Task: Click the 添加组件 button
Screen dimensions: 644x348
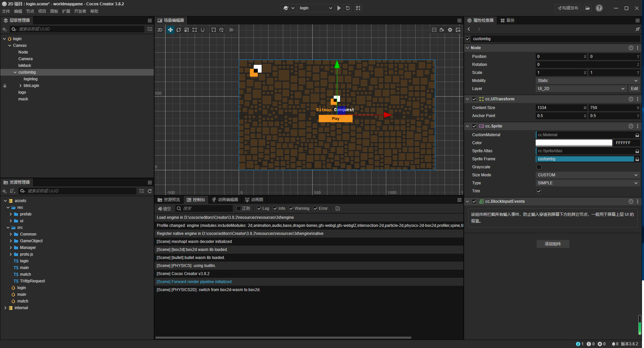Action: tap(553, 244)
